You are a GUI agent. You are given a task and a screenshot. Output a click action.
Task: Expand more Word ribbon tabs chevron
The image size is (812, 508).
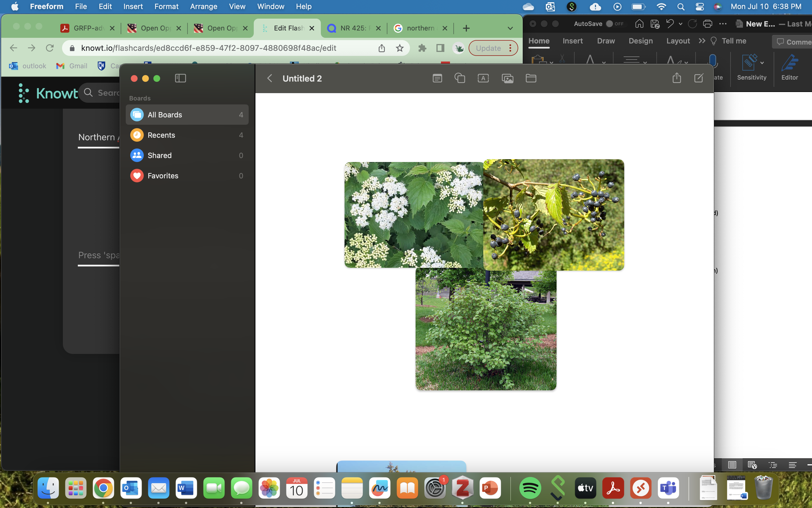tap(701, 41)
